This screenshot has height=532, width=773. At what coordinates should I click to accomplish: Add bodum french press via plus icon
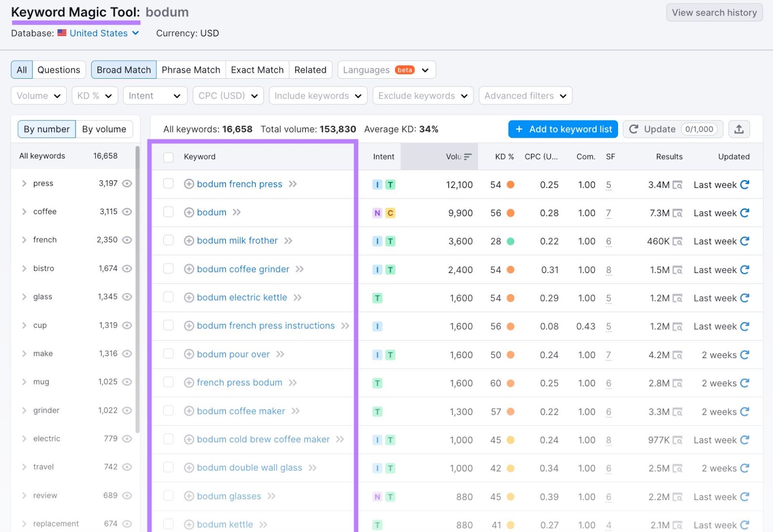coord(189,184)
